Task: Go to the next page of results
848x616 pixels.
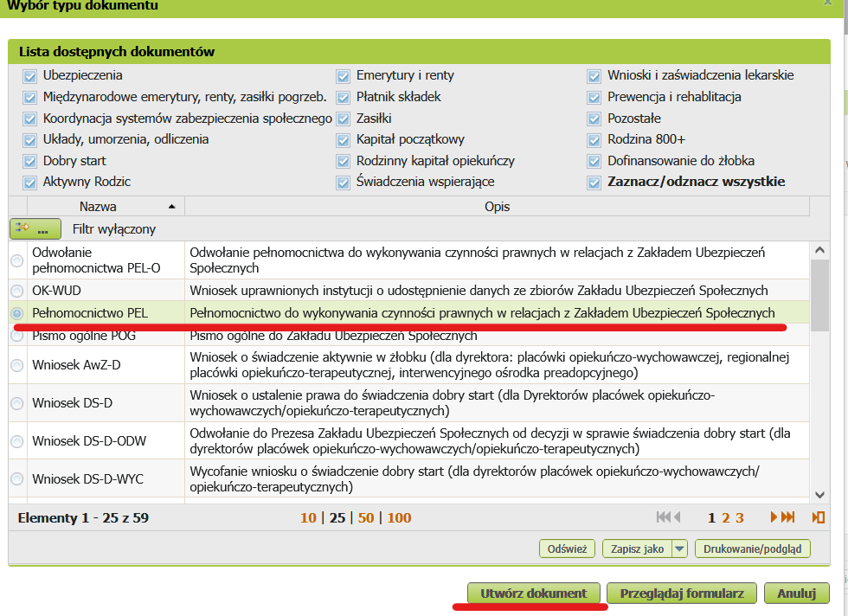Action: (x=774, y=517)
